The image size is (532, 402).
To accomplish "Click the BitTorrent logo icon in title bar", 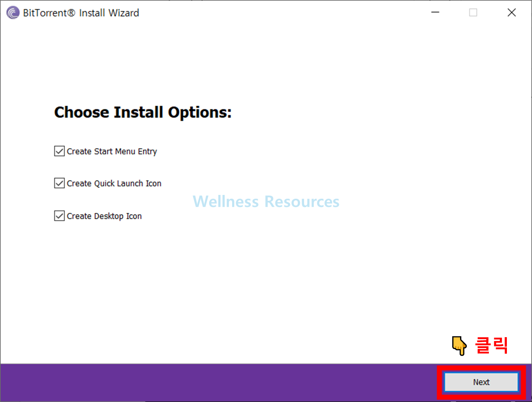I will click(13, 13).
